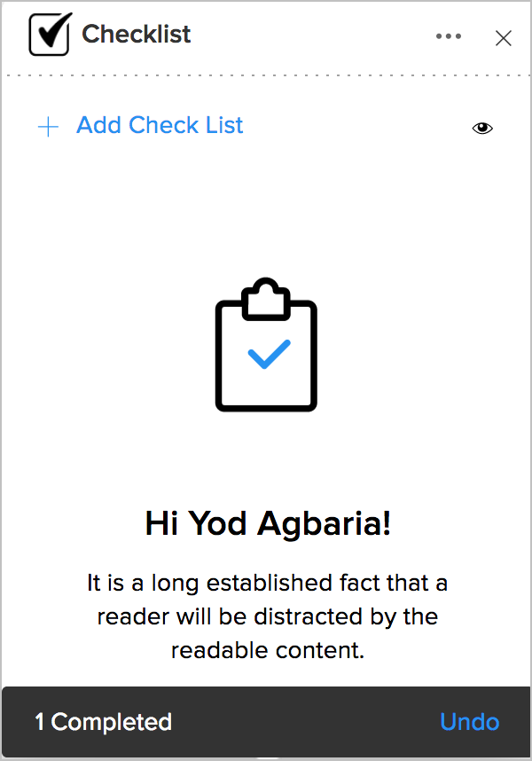Click the 1 Completed status label
The image size is (532, 761).
click(103, 722)
